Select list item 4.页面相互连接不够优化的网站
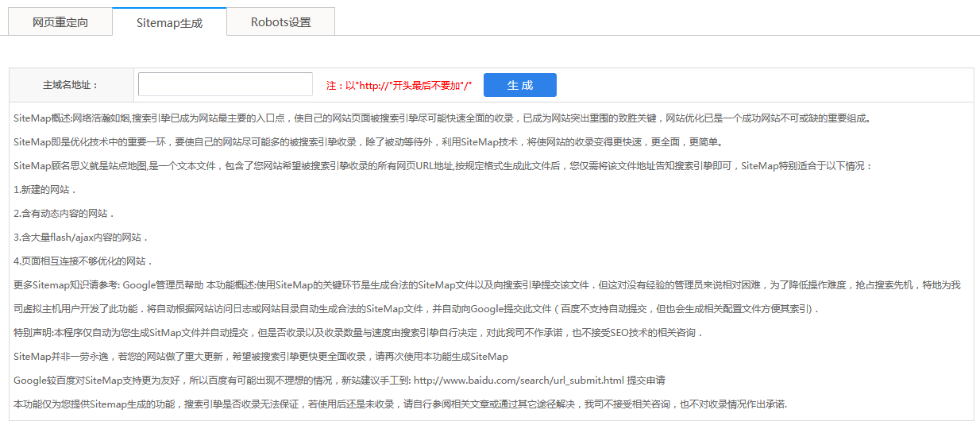This screenshot has width=980, height=433. point(83,261)
